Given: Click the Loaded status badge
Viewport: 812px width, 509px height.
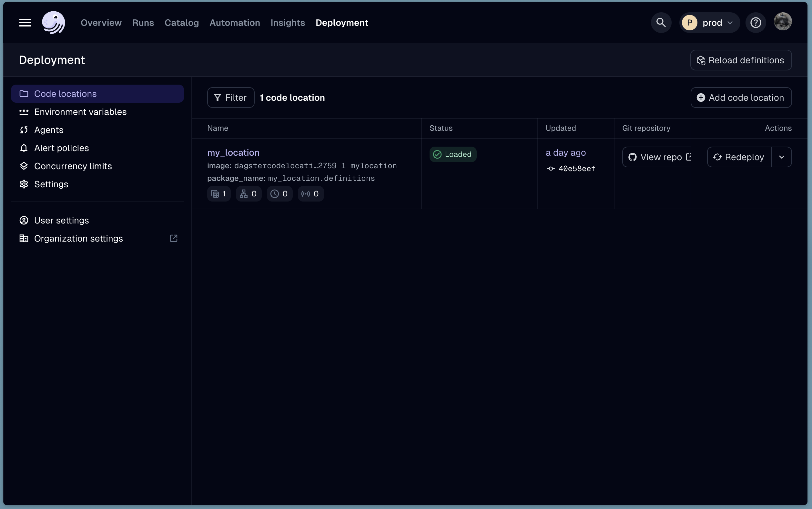Looking at the screenshot, I should pos(453,154).
